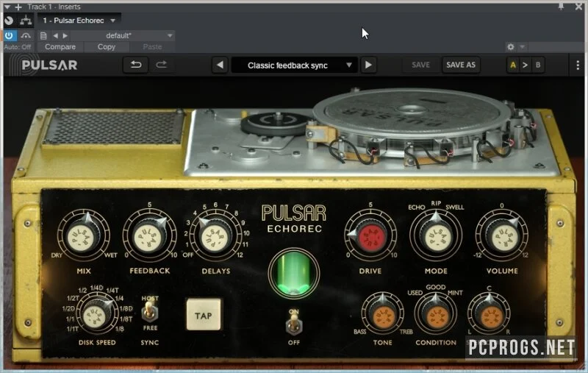This screenshot has height=373, width=588.
Task: Open the Classic feedback sync preset dropdown
Action: coord(294,65)
